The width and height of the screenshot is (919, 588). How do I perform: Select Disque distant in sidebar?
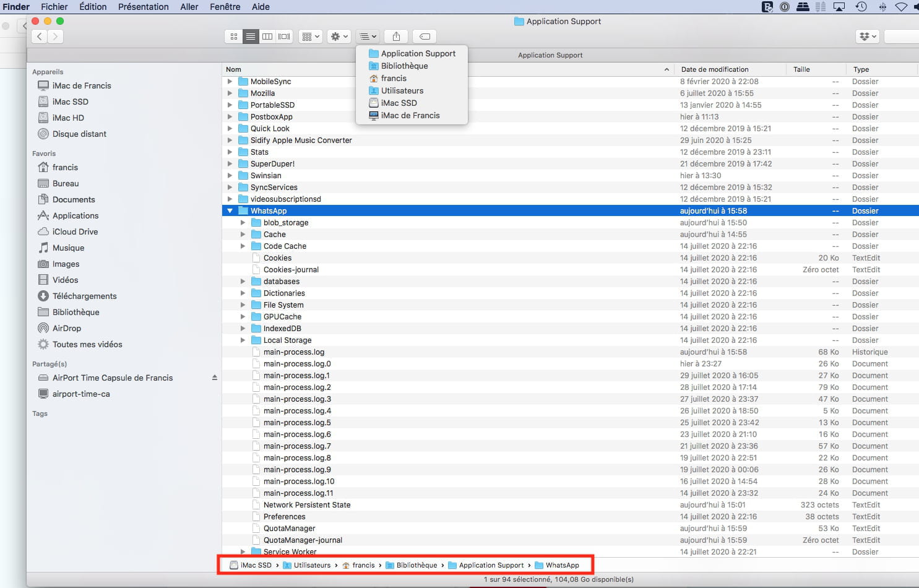pos(79,134)
